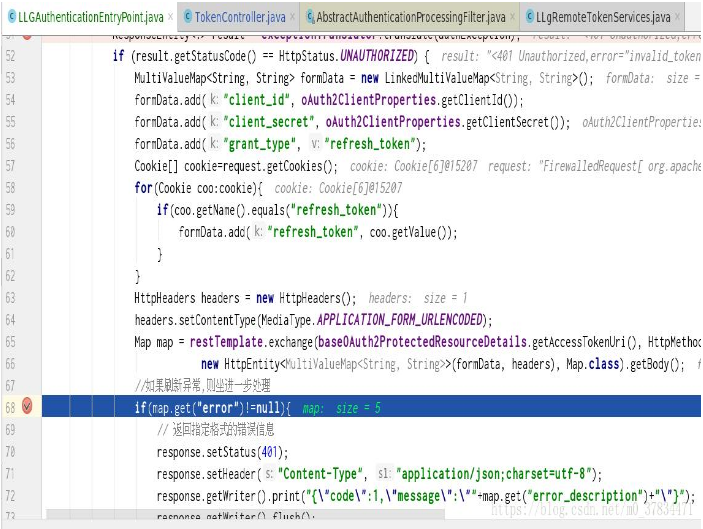Click baseOAuth2ProtectedResourceDetails on line 65
The image size is (703, 529).
coord(422,342)
